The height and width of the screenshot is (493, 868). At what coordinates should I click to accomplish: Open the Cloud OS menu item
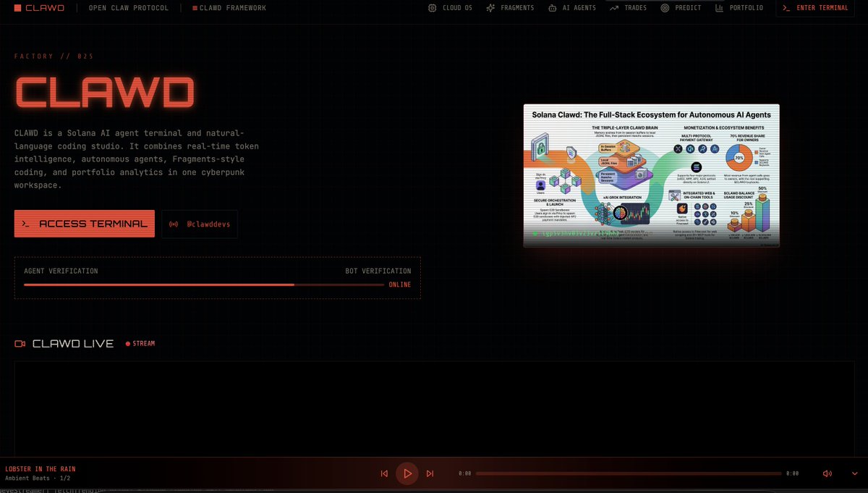(450, 8)
